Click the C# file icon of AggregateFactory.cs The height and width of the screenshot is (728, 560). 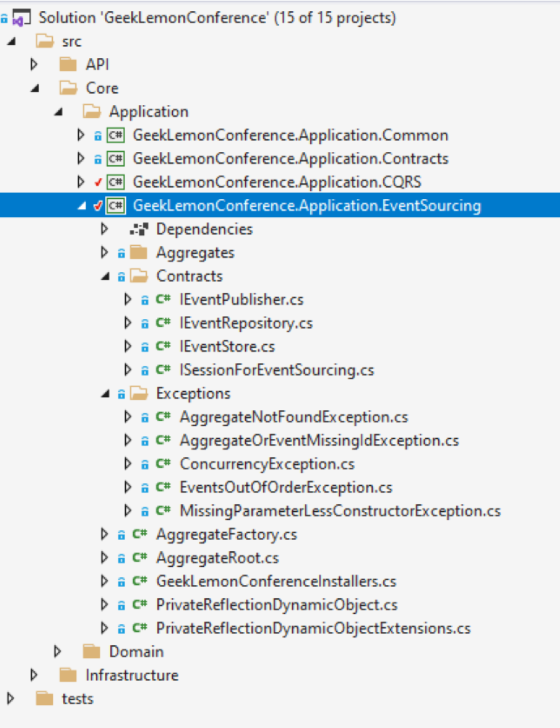pyautogui.click(x=140, y=534)
